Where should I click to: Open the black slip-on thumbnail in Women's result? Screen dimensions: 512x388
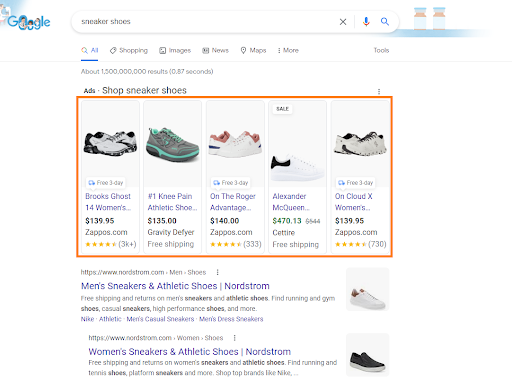coord(367,355)
